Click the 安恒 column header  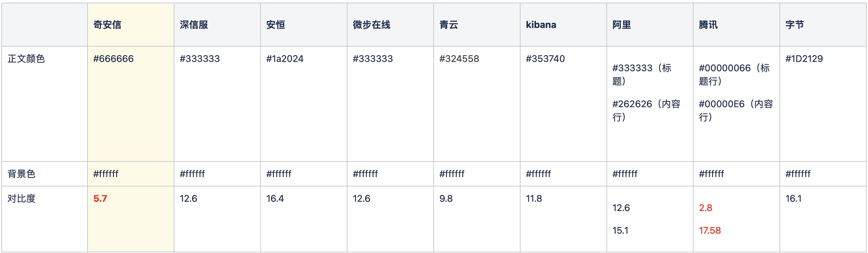[x=276, y=25]
